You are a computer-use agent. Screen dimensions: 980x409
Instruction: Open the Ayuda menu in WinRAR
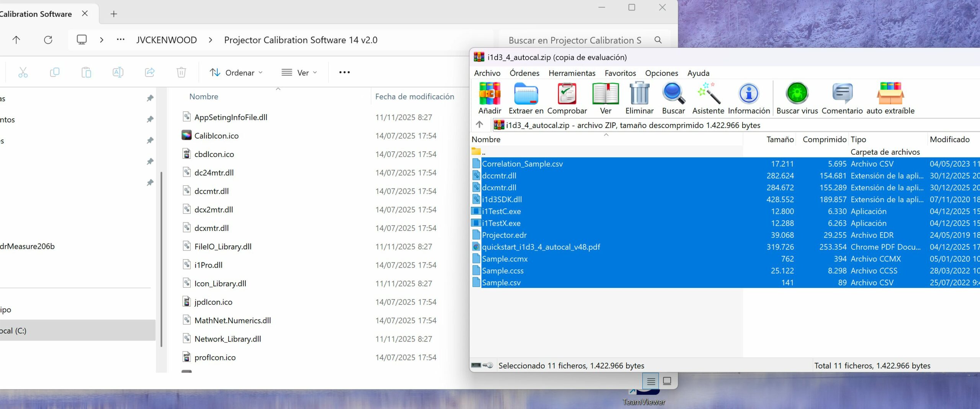[x=698, y=73]
